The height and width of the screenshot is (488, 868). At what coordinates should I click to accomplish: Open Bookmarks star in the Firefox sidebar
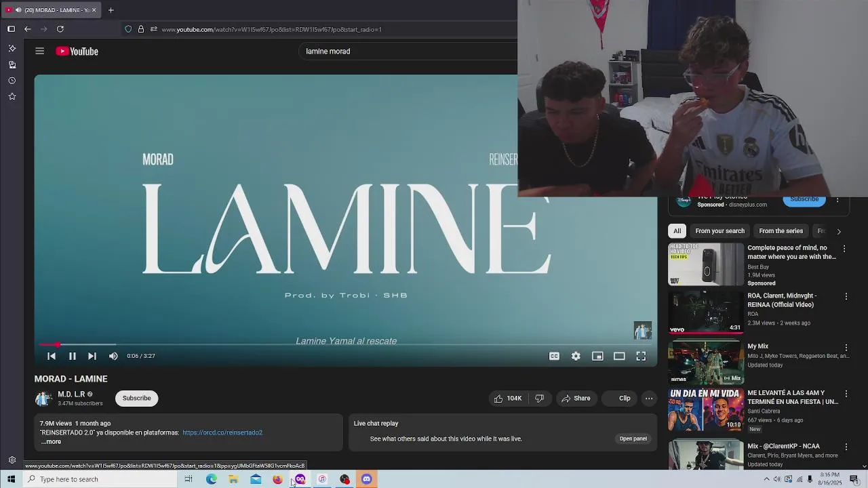pyautogui.click(x=12, y=97)
